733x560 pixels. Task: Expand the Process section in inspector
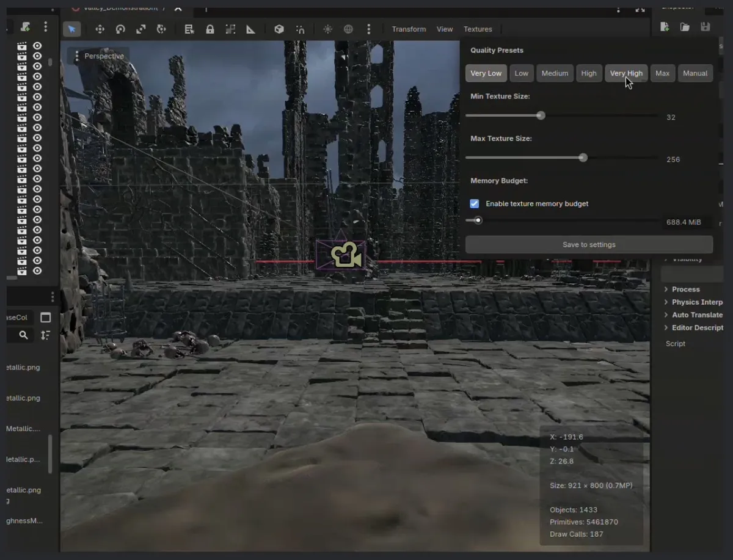[x=685, y=289]
